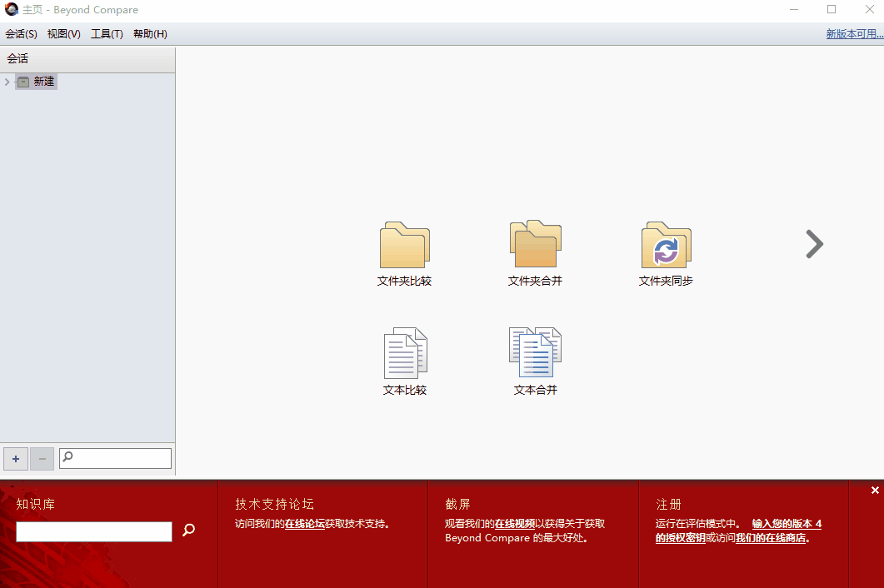
Task: Add a new session with the plus button
Action: (16, 459)
